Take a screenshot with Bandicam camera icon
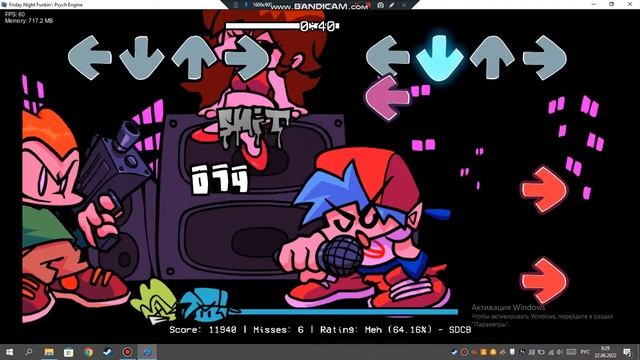640x360 pixels. point(380,5)
